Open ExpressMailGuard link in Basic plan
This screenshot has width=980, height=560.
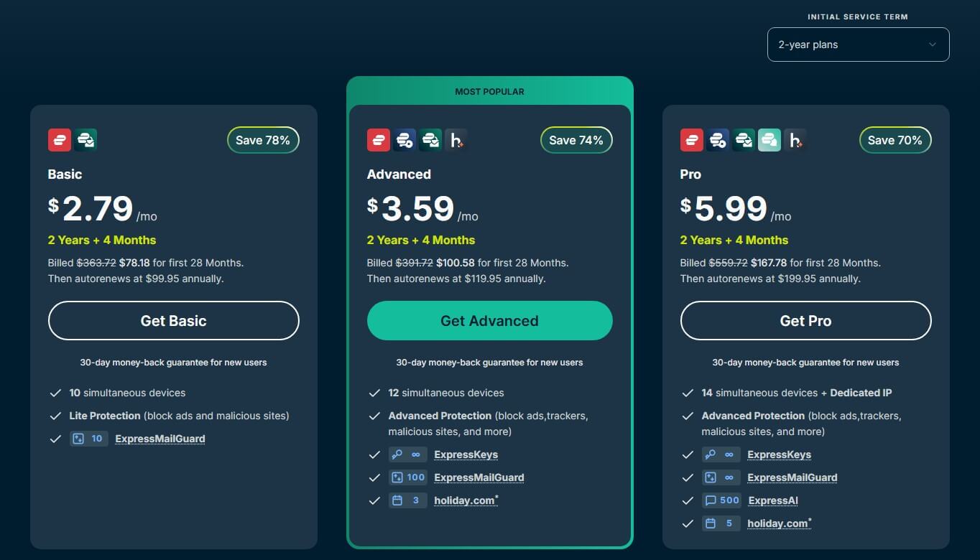[160, 439]
